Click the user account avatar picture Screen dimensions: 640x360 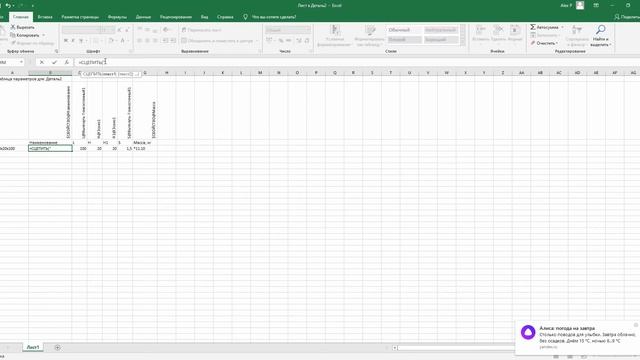point(580,5)
